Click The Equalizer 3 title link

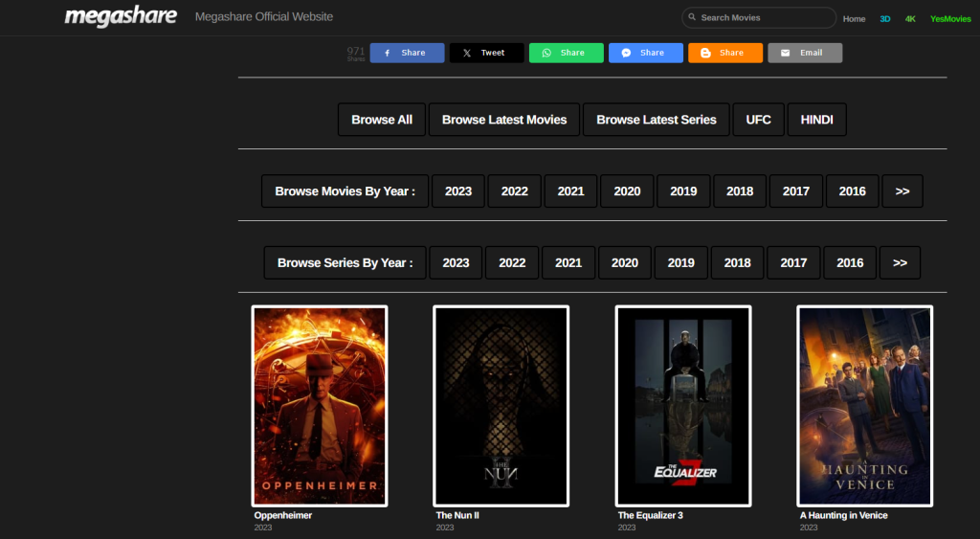[x=650, y=515]
